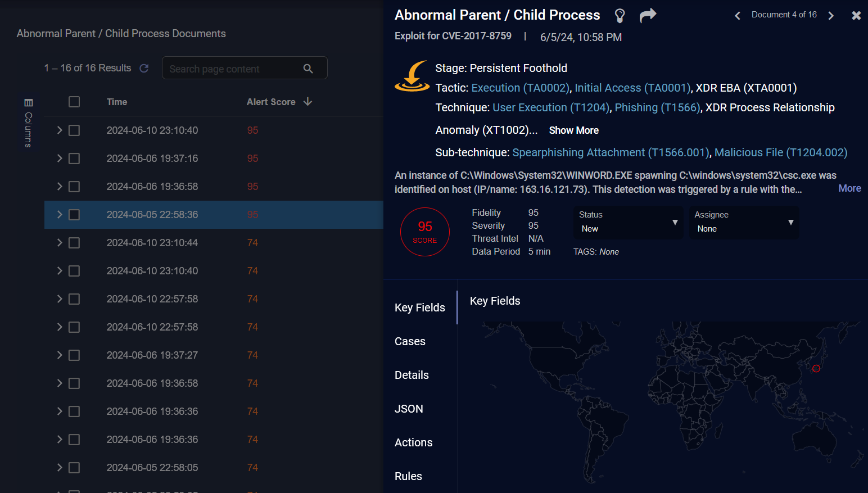Open the Status dropdown
Screen dimensions: 868x493
tap(628, 223)
